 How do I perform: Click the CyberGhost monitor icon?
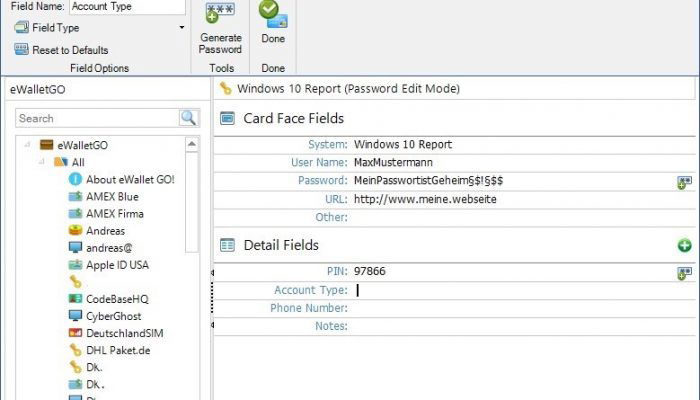tap(75, 316)
